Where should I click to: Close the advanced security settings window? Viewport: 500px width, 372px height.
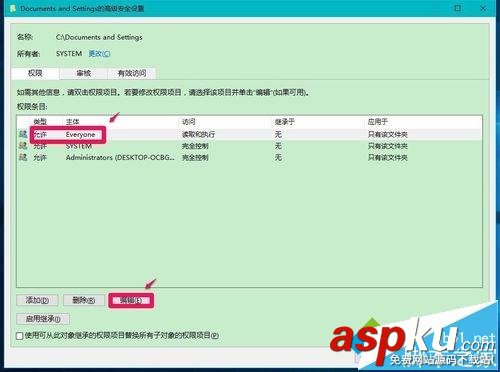[483, 8]
